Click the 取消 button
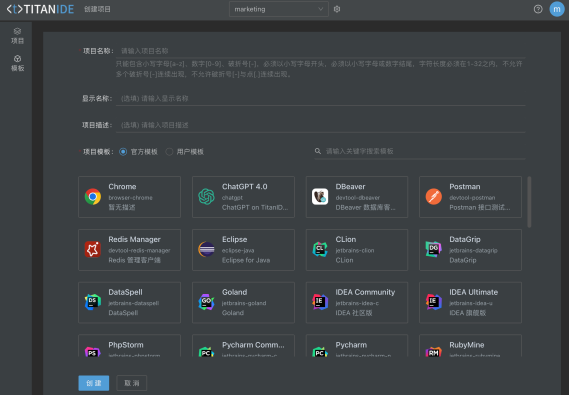The width and height of the screenshot is (570, 395). pos(132,383)
